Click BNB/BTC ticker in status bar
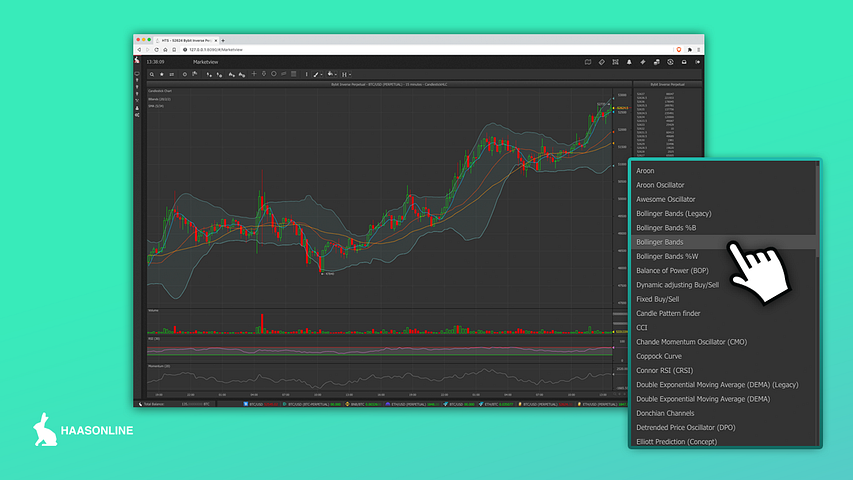 362,404
